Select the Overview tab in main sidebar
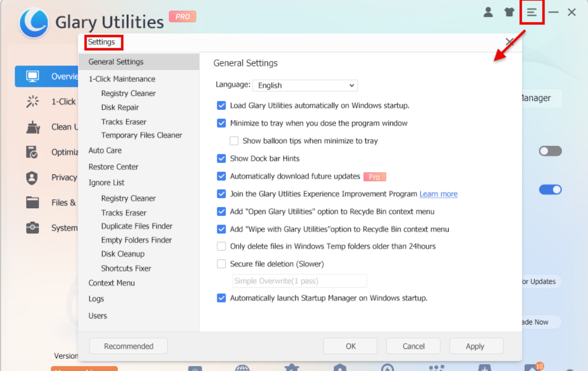Viewport: 588px width, 371px height. pos(47,76)
